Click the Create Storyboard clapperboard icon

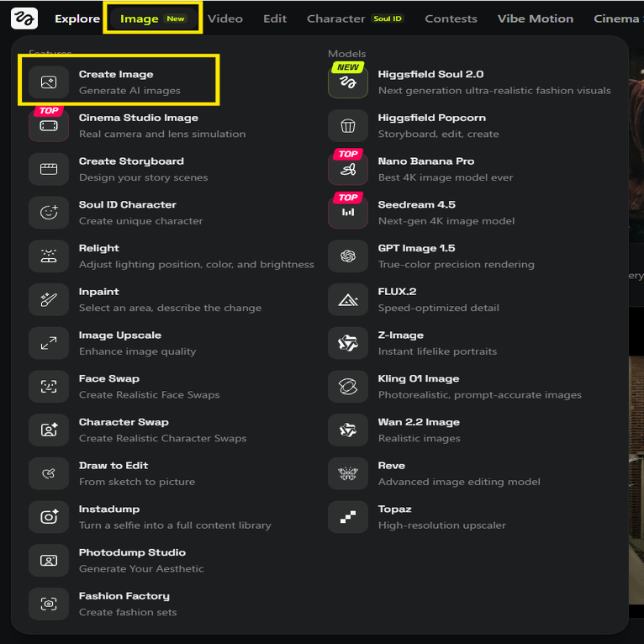click(49, 169)
